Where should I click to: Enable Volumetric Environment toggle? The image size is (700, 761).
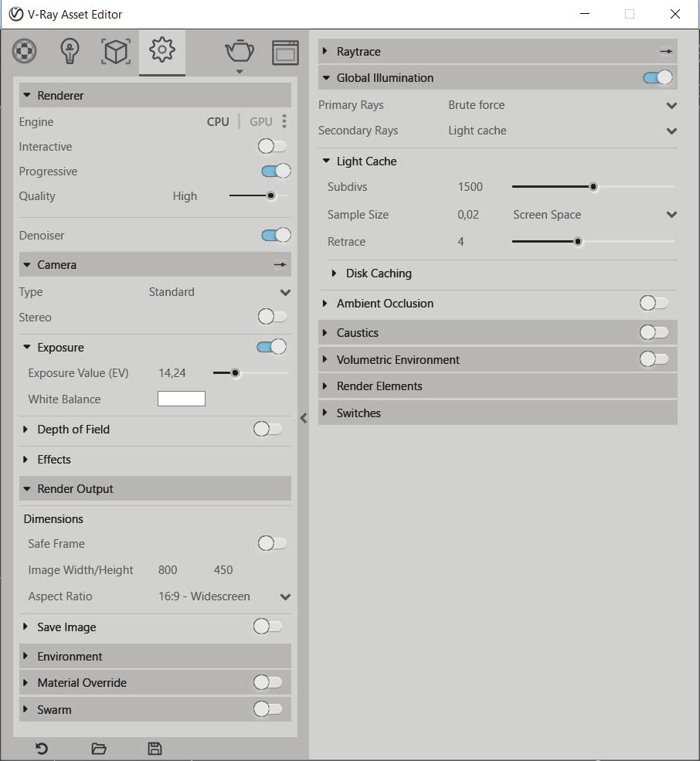654,359
